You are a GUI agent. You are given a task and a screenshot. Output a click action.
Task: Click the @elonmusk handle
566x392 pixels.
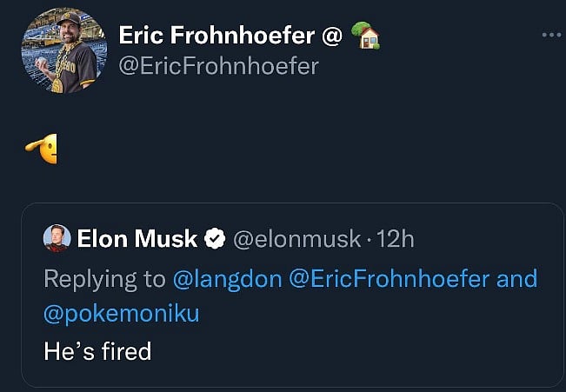296,238
